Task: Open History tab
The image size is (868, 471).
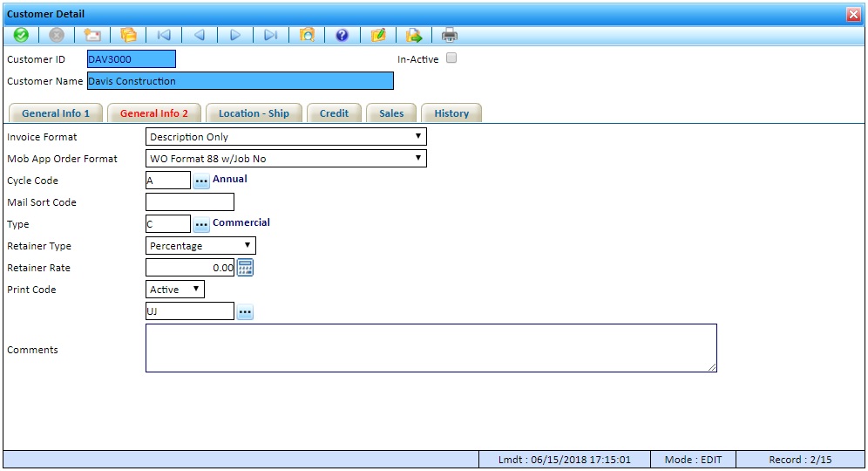Action: click(451, 113)
